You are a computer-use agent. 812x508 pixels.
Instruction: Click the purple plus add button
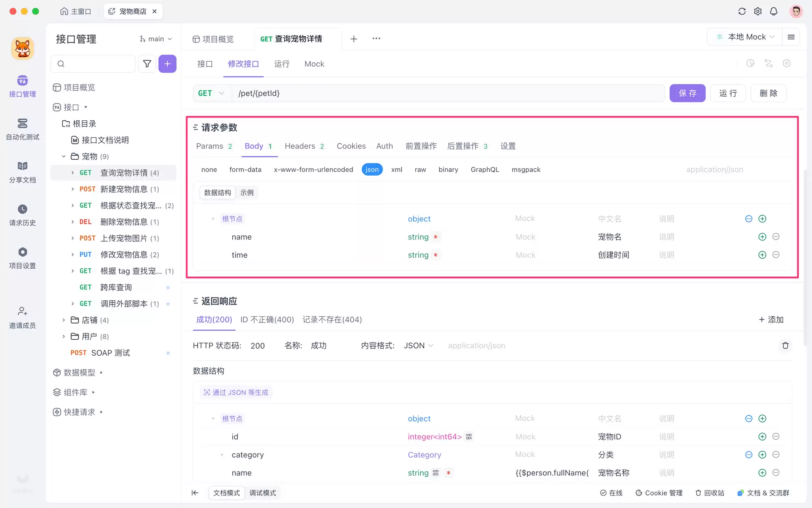[x=167, y=64]
